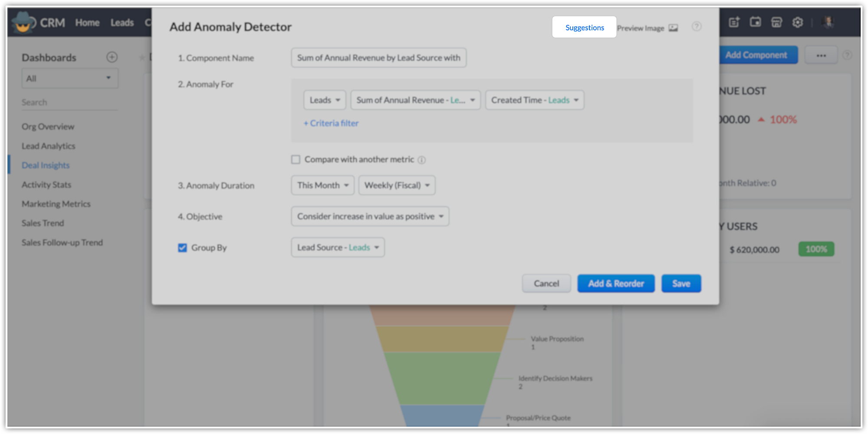
Task: Open the This Month duration dropdown
Action: tap(322, 185)
